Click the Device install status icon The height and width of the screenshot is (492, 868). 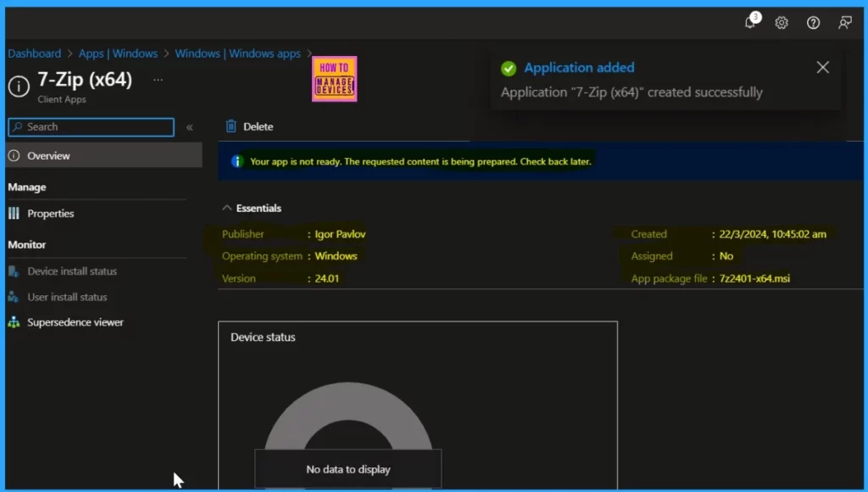(14, 271)
